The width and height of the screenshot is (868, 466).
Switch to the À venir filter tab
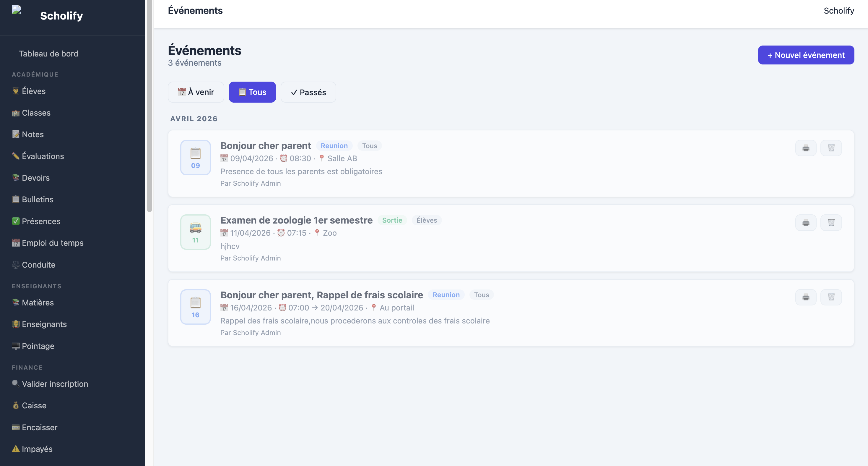196,92
